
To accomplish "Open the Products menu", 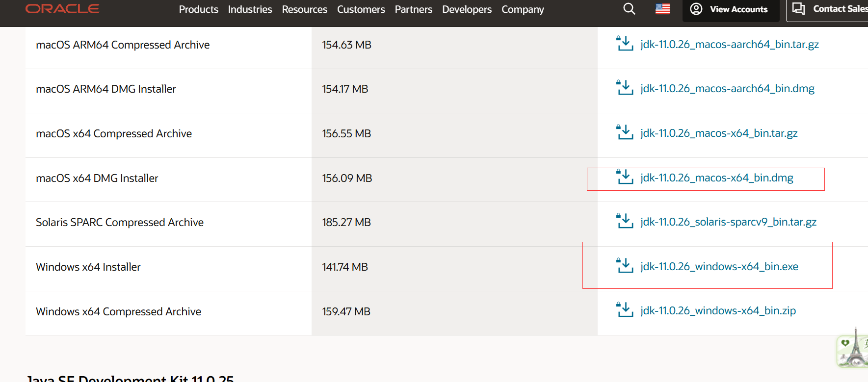I will (198, 9).
